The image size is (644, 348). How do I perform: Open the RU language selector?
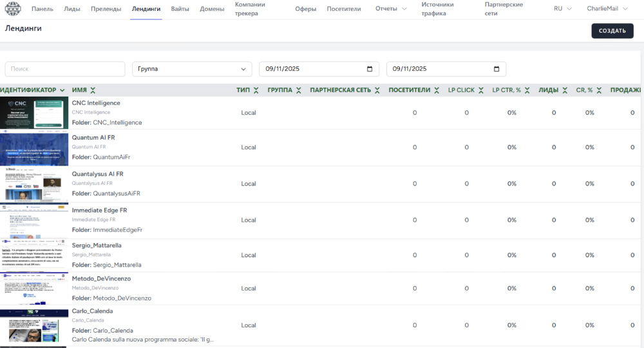pos(562,9)
